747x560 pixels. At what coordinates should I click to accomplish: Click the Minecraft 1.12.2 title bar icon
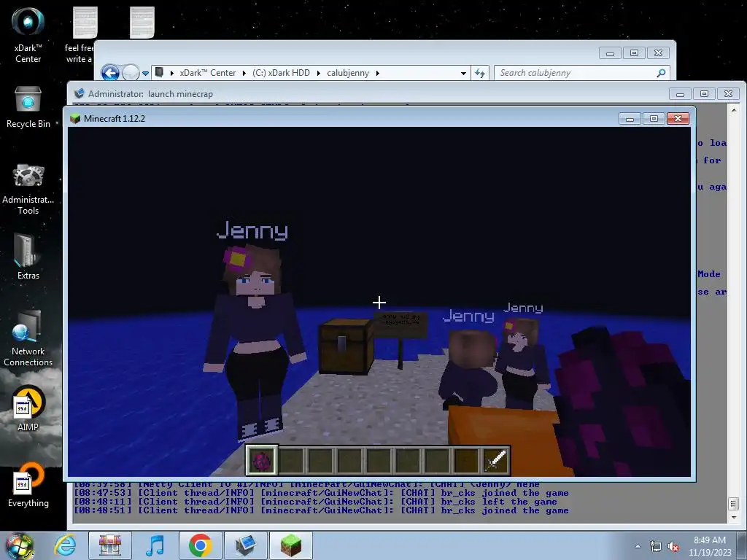coord(75,119)
